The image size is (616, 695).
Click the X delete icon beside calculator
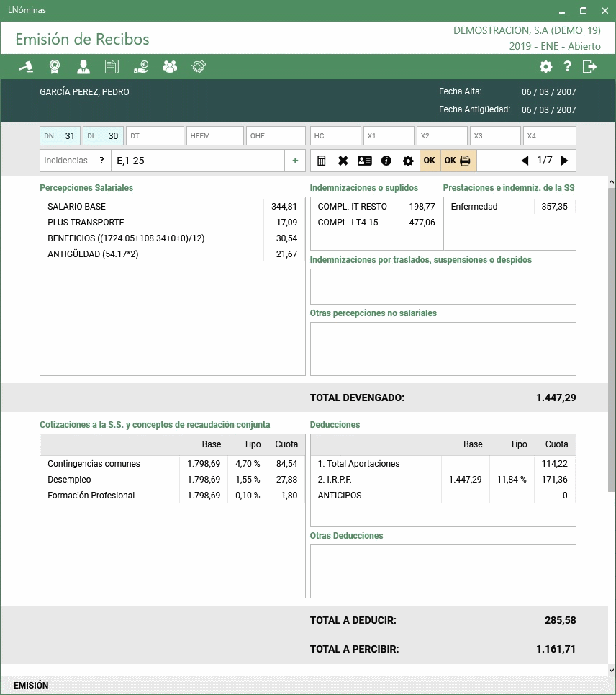[x=343, y=161]
